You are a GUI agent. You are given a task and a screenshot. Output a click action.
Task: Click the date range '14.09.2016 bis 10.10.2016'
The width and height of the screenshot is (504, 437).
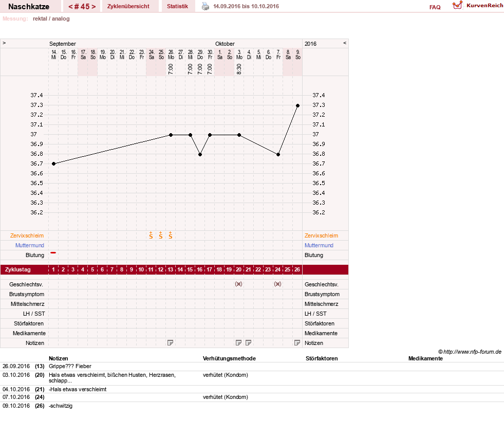(246, 7)
